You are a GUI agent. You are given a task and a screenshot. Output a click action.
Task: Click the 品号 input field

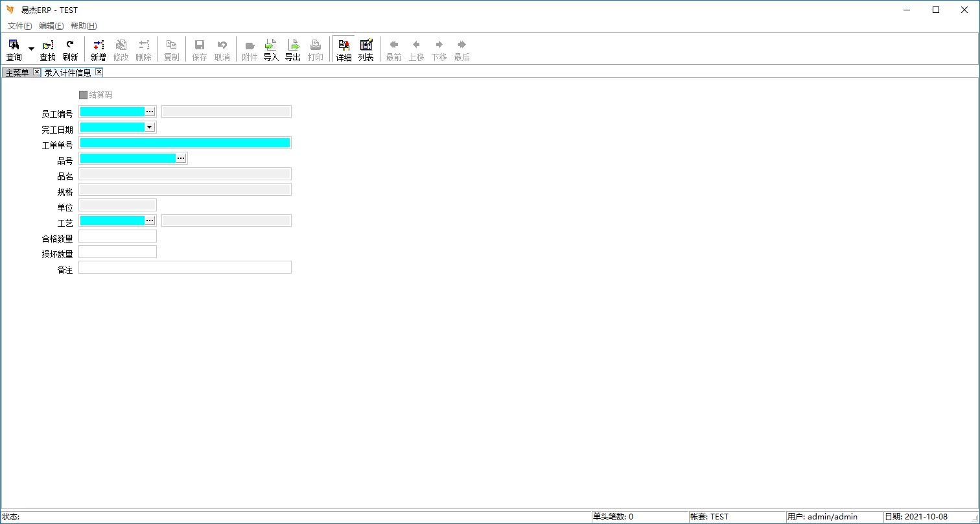128,158
